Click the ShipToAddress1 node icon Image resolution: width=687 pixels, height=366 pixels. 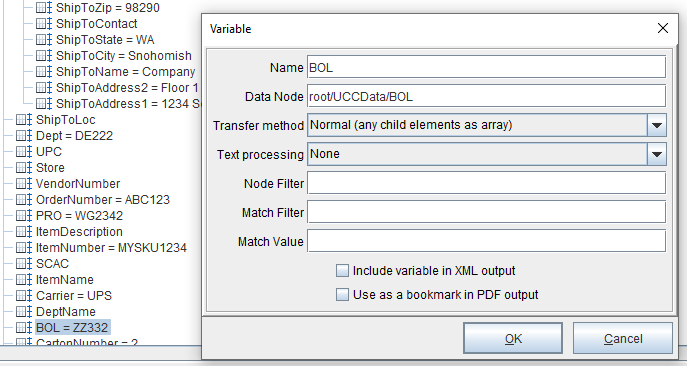[44, 104]
